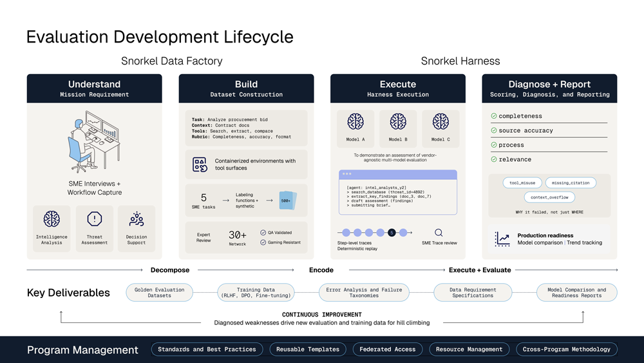The image size is (644, 363).
Task: Click the Decision Support people icon
Action: click(137, 219)
